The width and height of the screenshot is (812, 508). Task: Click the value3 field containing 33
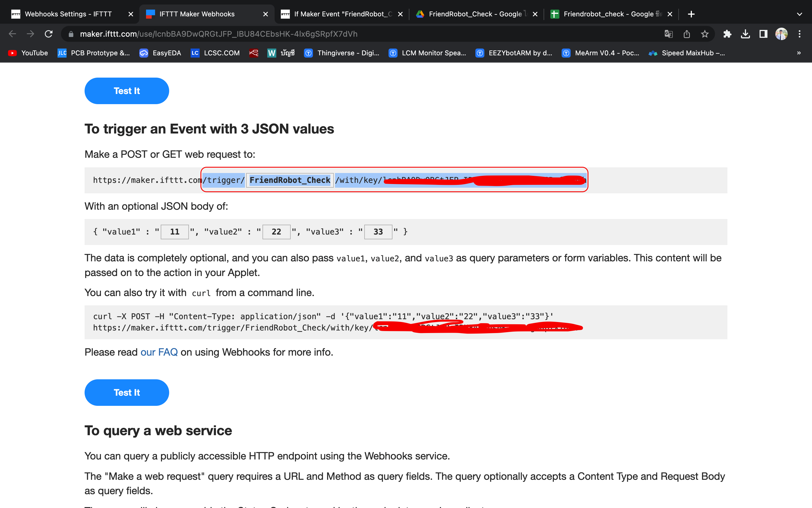(378, 232)
